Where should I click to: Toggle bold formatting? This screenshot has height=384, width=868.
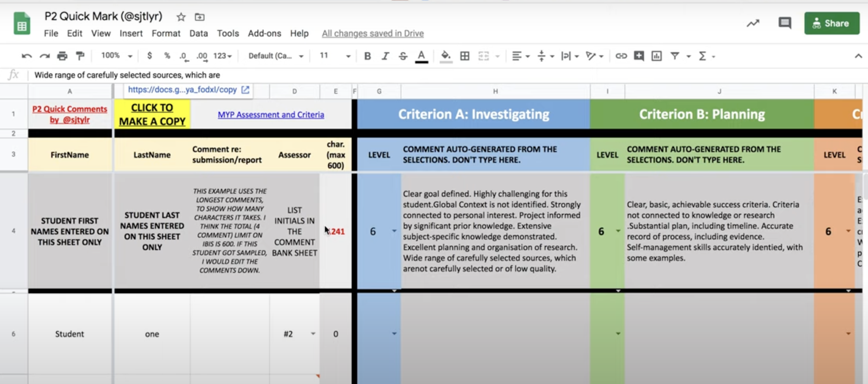[x=367, y=56]
